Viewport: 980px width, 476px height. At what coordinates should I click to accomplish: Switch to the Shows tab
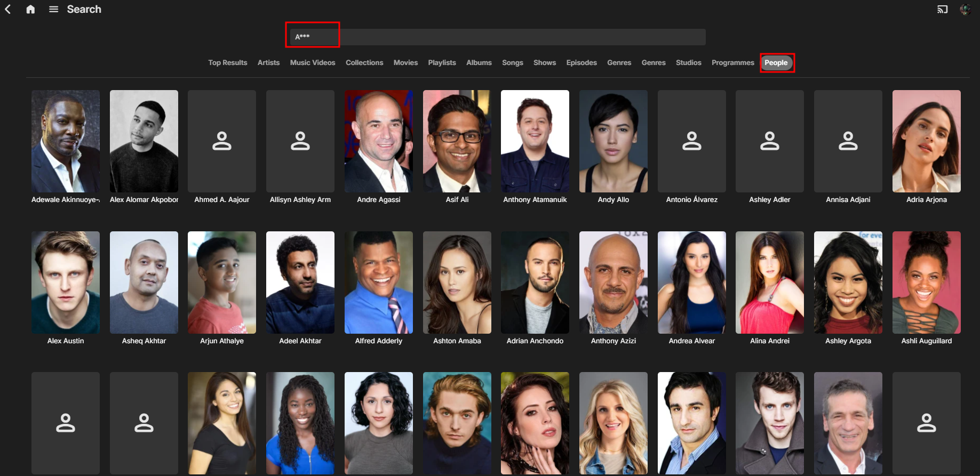coord(545,63)
